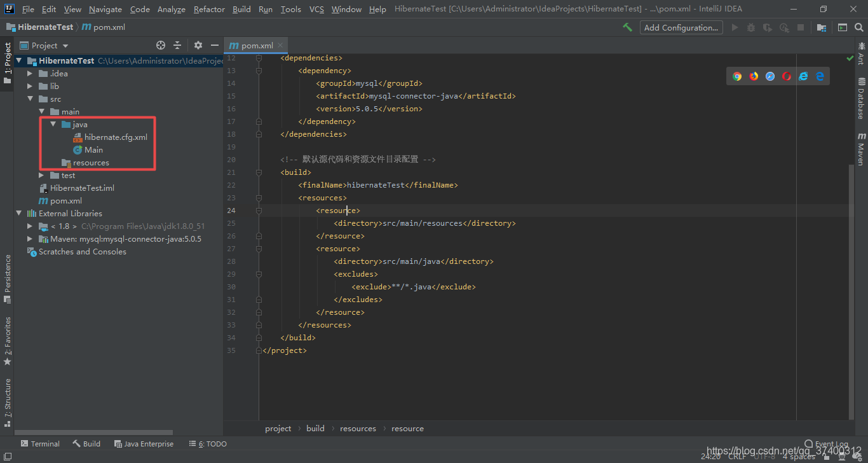Toggle the Build tool window

pyautogui.click(x=86, y=444)
